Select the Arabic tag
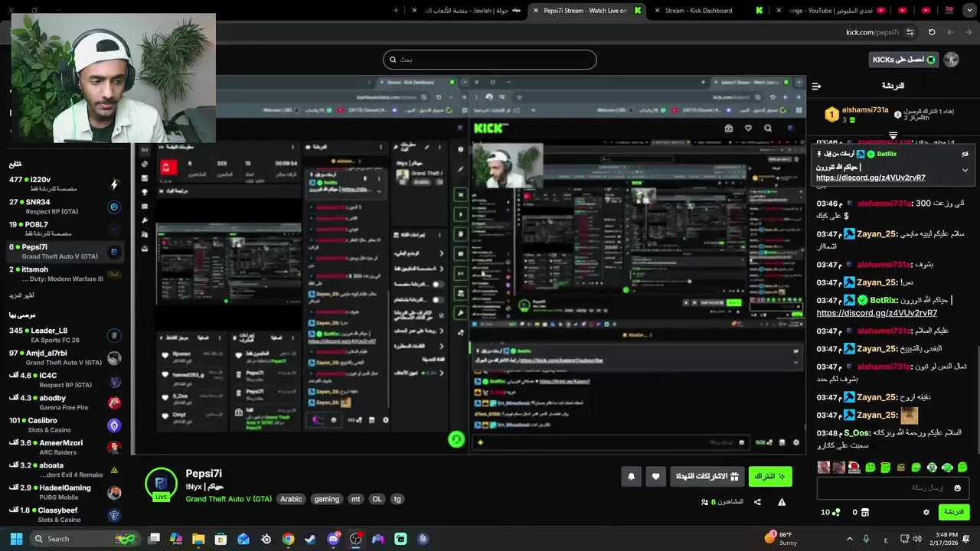 291,499
